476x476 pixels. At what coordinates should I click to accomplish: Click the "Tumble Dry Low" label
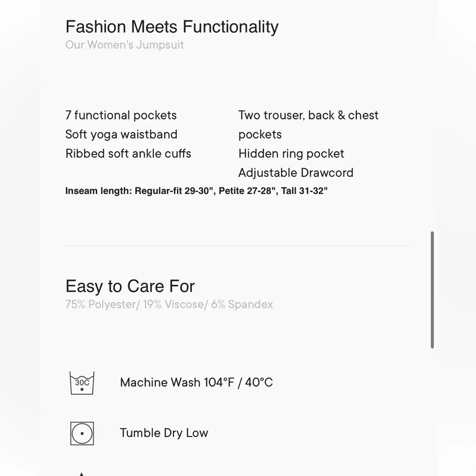tap(164, 433)
